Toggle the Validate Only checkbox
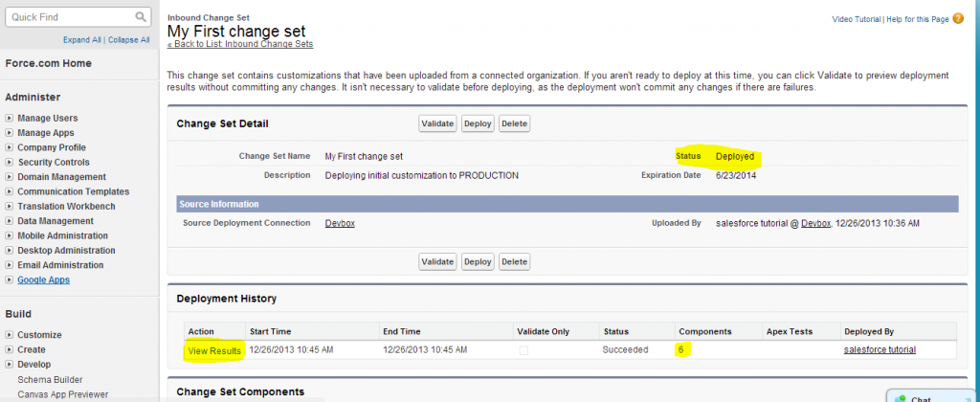 click(522, 350)
